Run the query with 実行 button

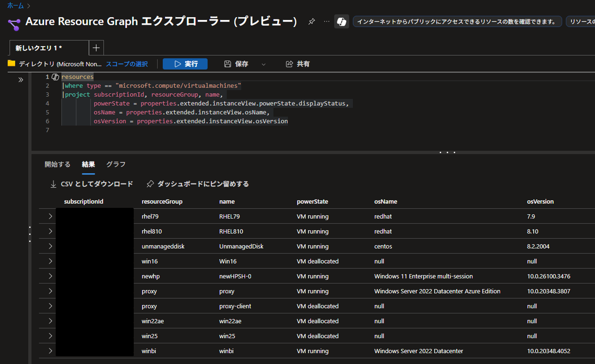click(x=185, y=64)
